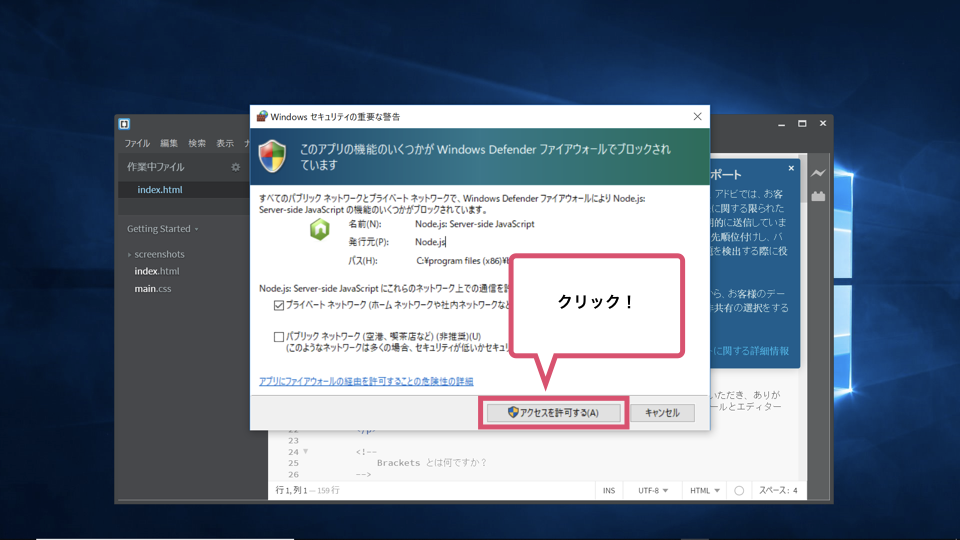Image resolution: width=960 pixels, height=540 pixels.
Task: Click line number 25 in the editor gutter
Action: pos(293,463)
